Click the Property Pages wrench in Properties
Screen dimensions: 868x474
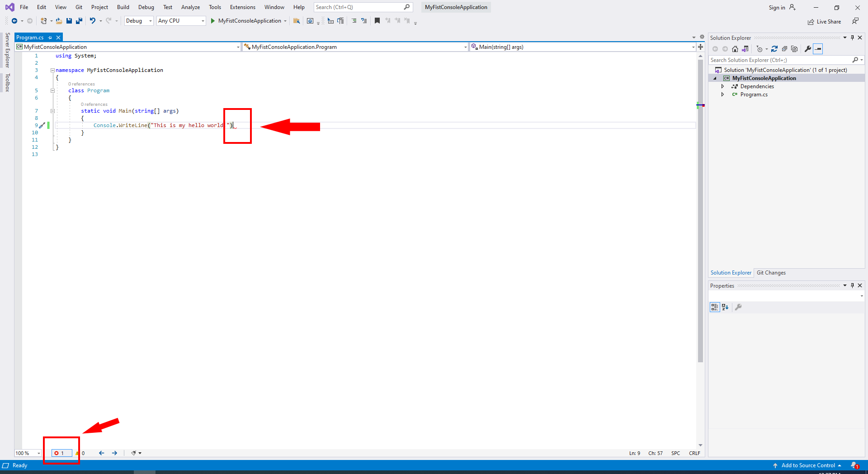click(738, 307)
